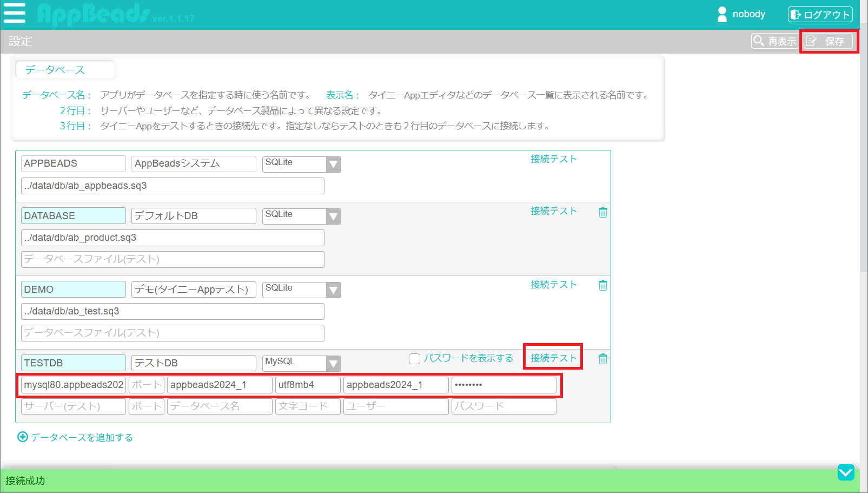
Task: Click the デフォルトDB display name field
Action: pyautogui.click(x=194, y=215)
